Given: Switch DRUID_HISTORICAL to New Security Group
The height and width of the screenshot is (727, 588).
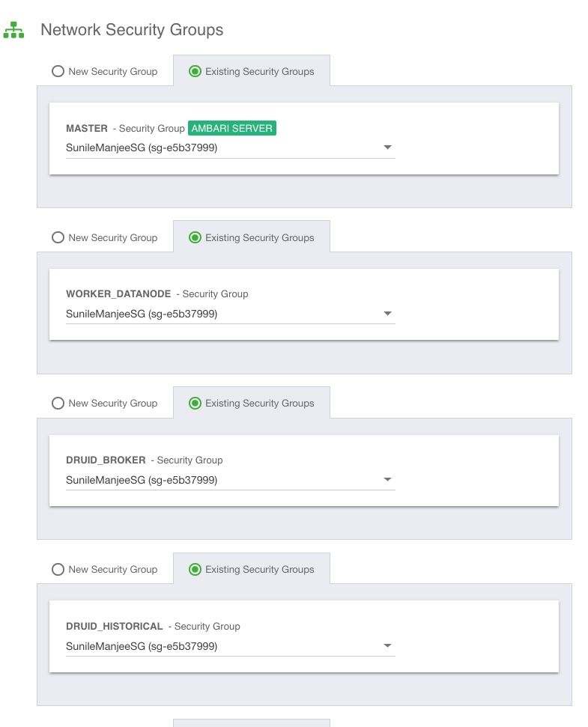Looking at the screenshot, I should (x=58, y=570).
